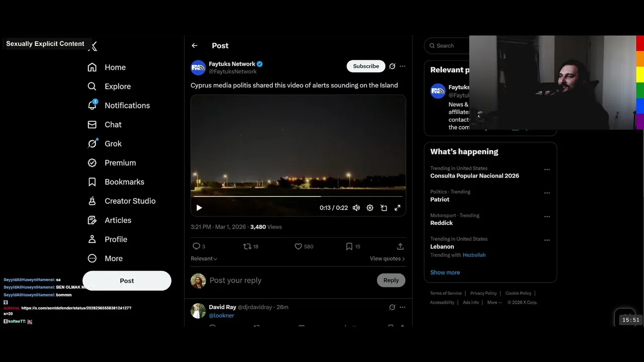Subscribe to Faytuks Network
This screenshot has height=362, width=644.
tap(366, 66)
